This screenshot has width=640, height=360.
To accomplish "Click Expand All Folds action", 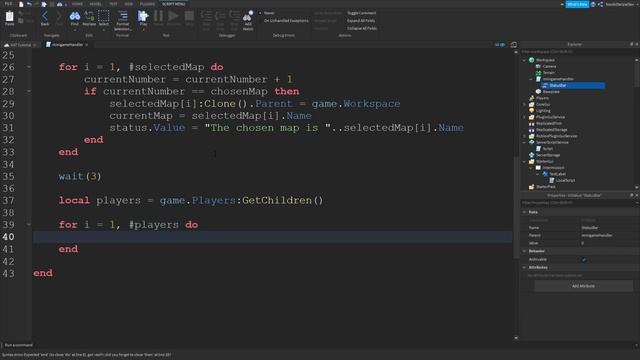I will (x=361, y=21).
